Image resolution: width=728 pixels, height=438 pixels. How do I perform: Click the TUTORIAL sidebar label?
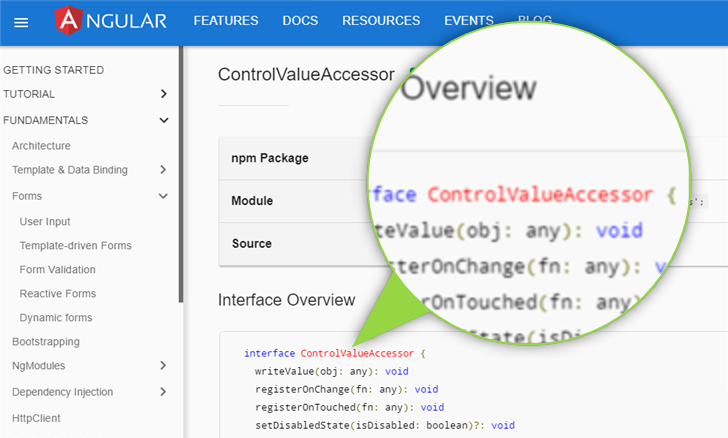point(29,94)
